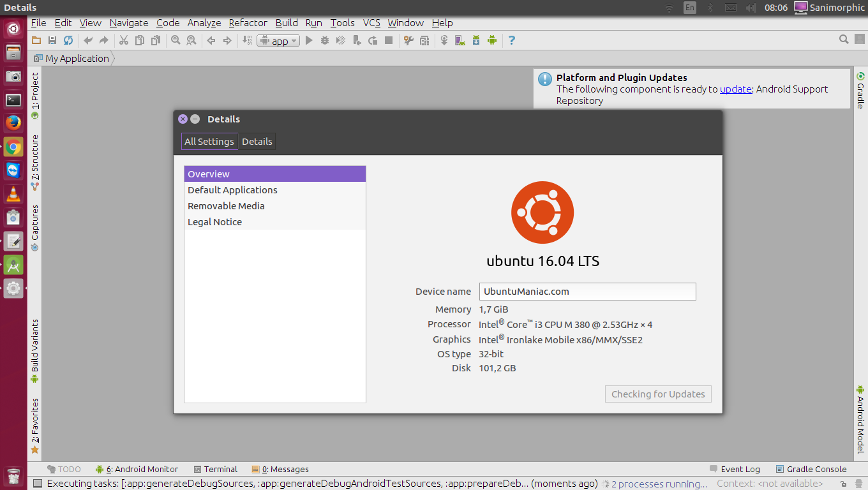Launch Google Chrome from the launcher

tap(13, 147)
